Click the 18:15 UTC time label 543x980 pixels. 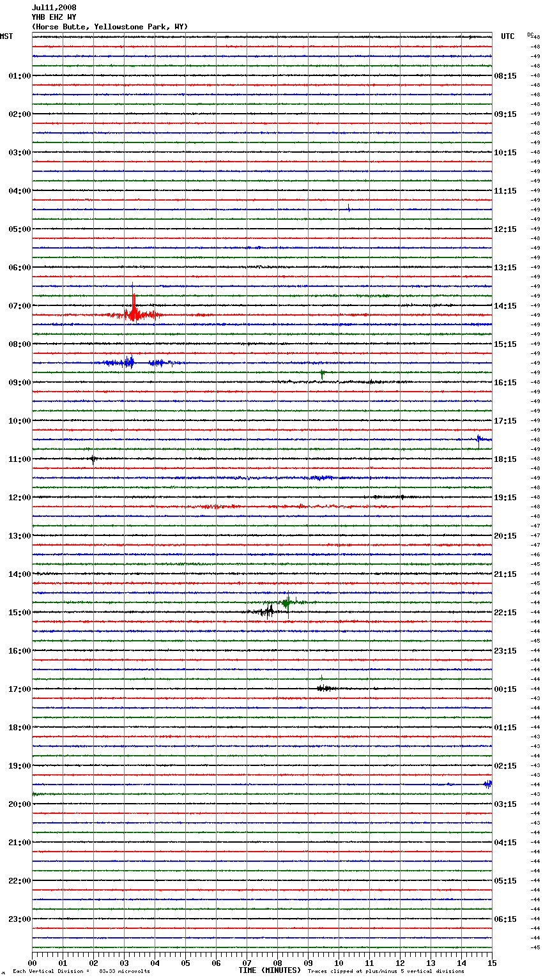505,459
